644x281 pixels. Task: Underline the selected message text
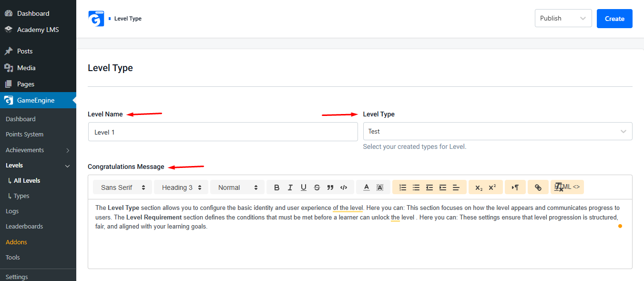(x=304, y=187)
